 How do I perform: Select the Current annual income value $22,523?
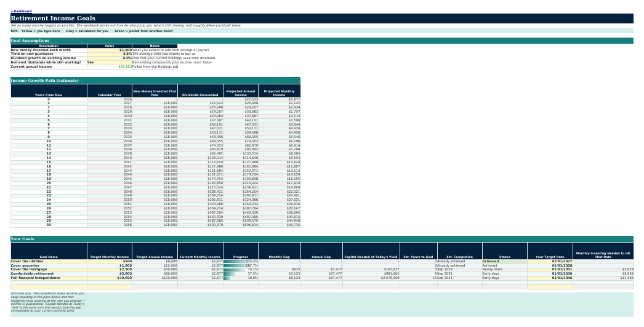pos(109,67)
